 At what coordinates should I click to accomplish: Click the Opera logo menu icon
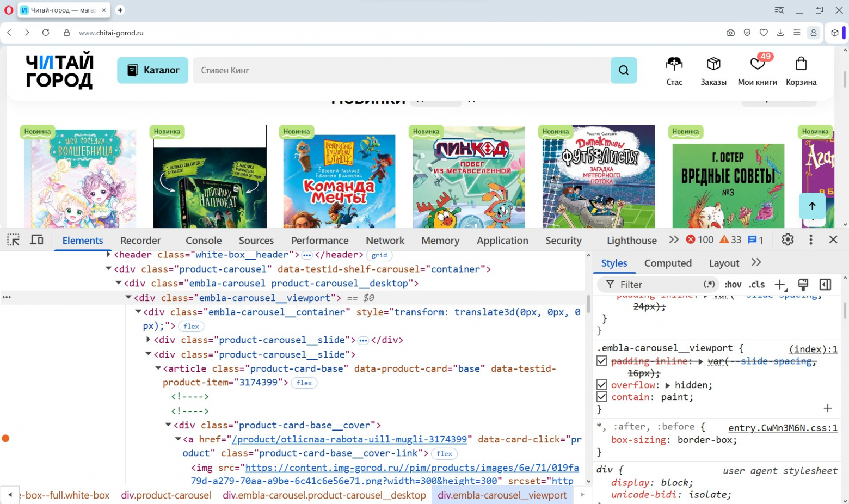coord(9,10)
